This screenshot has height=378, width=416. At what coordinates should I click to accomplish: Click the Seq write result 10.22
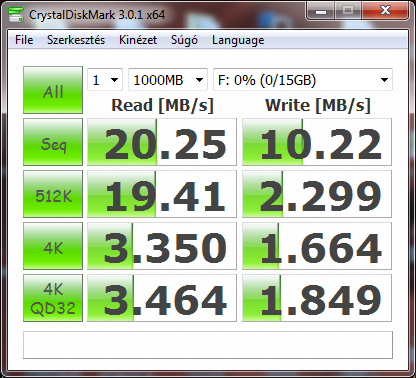(317, 142)
